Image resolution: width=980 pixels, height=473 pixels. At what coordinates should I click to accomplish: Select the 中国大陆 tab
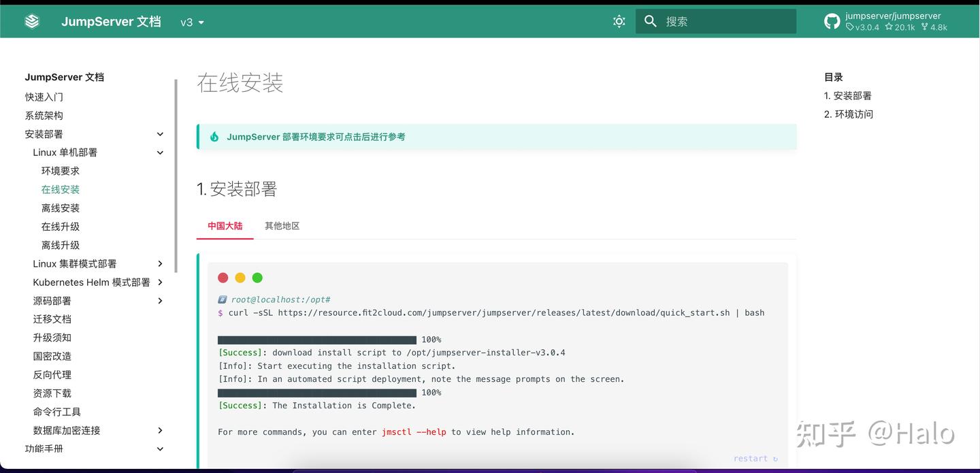(225, 225)
